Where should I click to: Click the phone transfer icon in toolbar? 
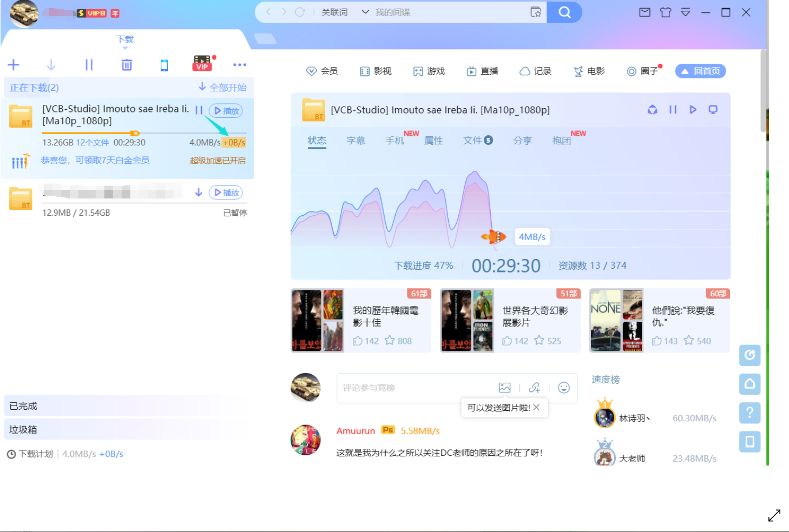[164, 64]
